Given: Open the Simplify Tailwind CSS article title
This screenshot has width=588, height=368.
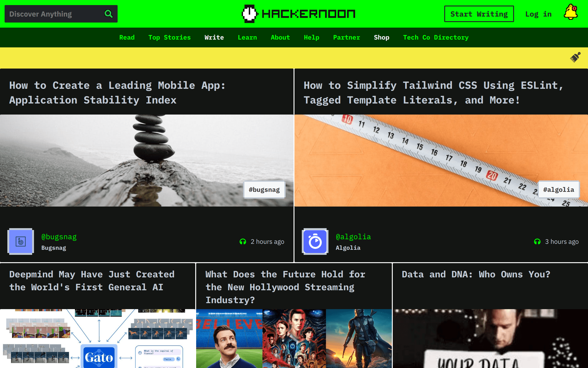Looking at the screenshot, I should [433, 93].
